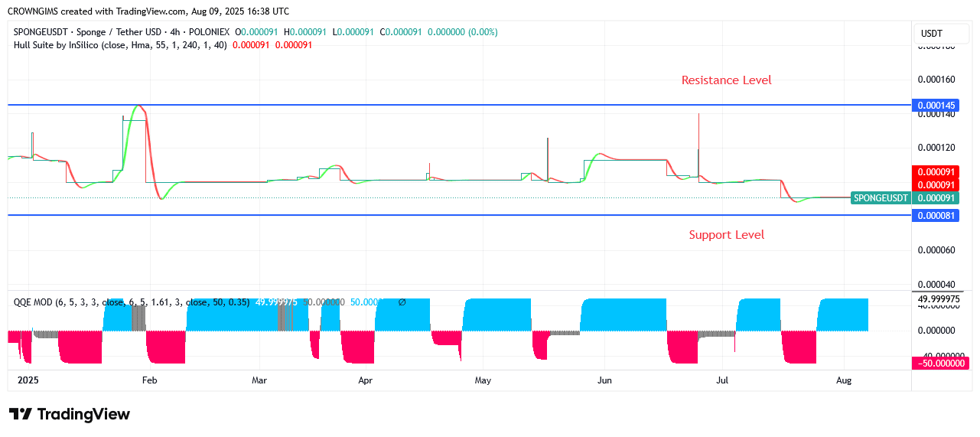
Task: Click the May label on time axis
Action: (x=483, y=380)
